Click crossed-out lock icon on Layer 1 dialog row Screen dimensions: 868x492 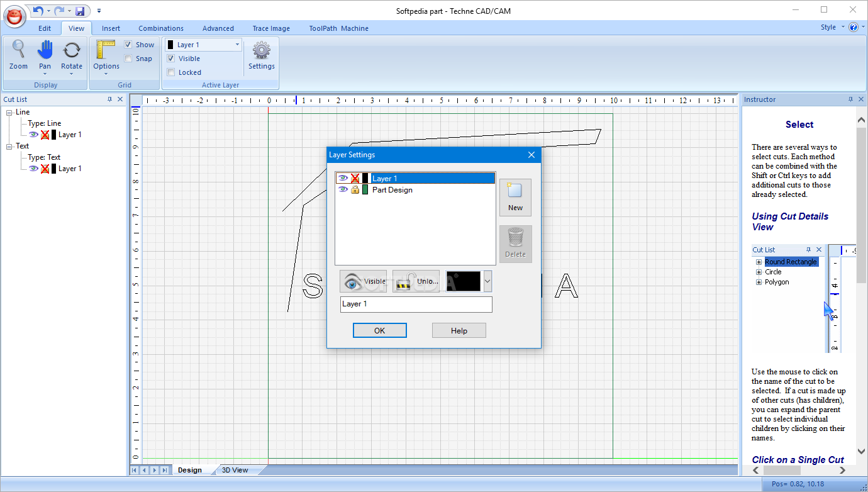pos(355,178)
